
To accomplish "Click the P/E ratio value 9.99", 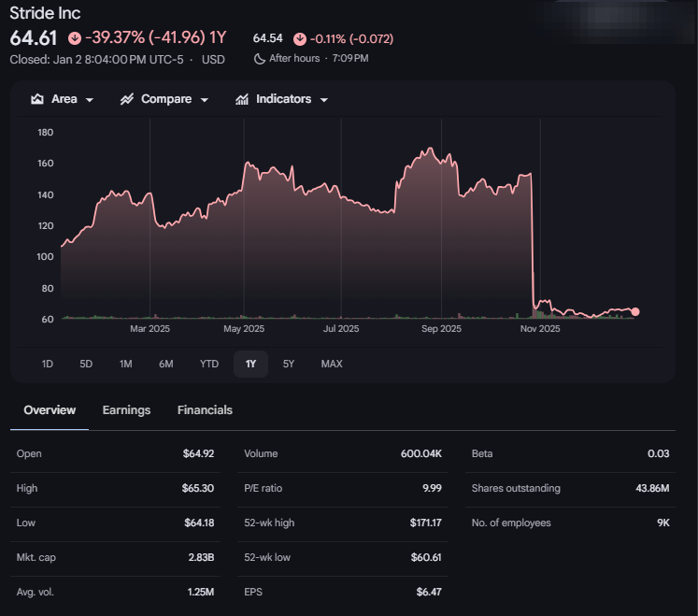I will pos(432,488).
